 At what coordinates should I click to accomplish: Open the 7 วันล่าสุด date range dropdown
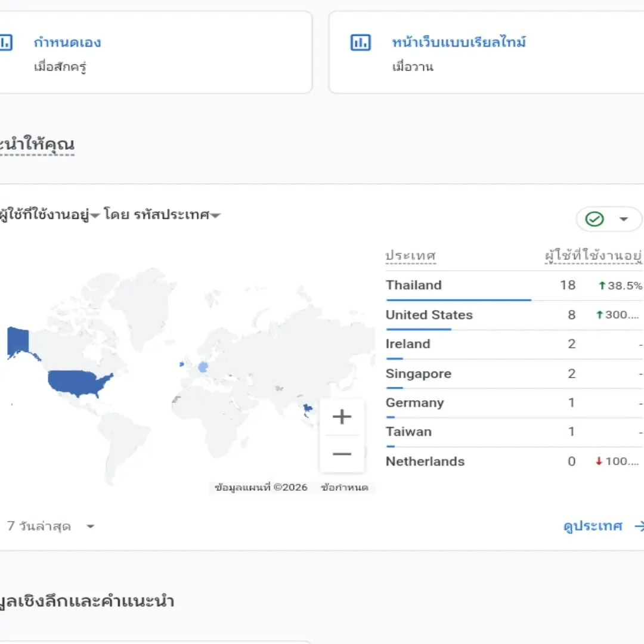click(51, 526)
